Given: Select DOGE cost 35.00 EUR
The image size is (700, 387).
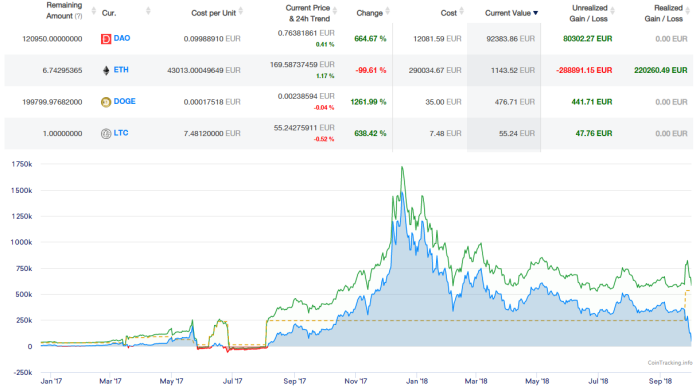Looking at the screenshot, I should point(443,102).
